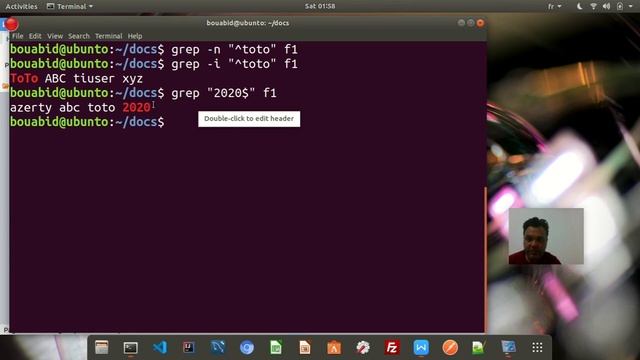The height and width of the screenshot is (360, 640).
Task: Launch FileZilla from the dock
Action: point(392,348)
